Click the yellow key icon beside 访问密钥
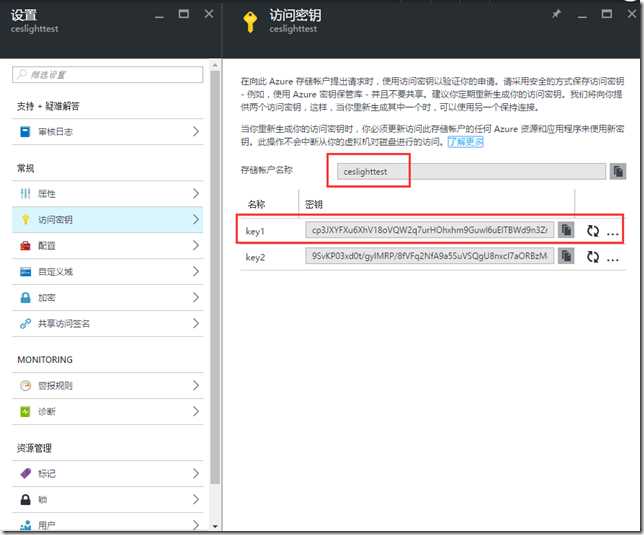644x535 pixels. (x=25, y=219)
